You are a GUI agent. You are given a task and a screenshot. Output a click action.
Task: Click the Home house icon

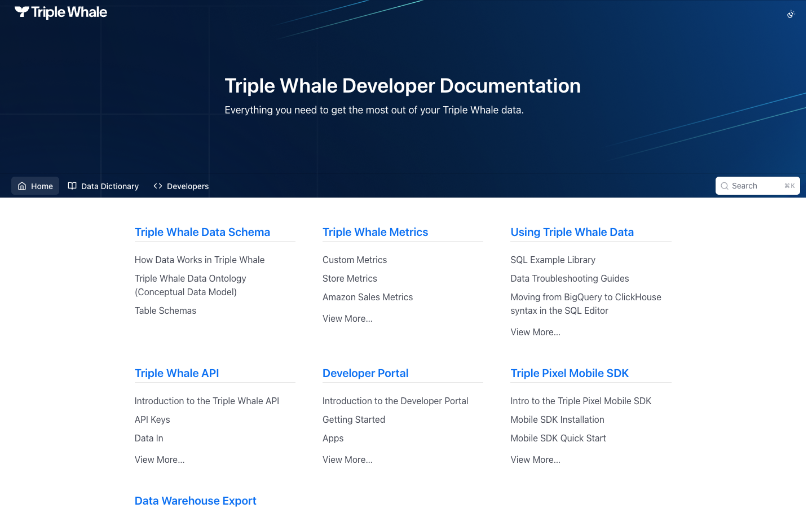tap(22, 186)
